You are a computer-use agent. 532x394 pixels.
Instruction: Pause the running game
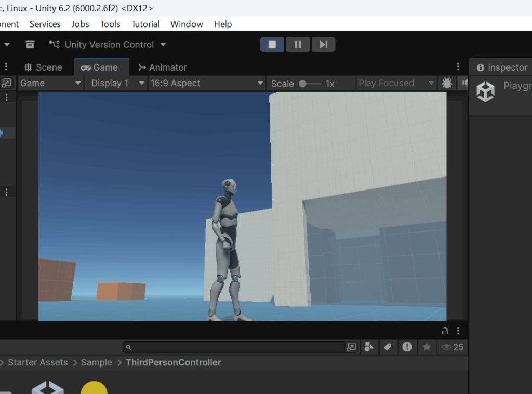pyautogui.click(x=298, y=45)
